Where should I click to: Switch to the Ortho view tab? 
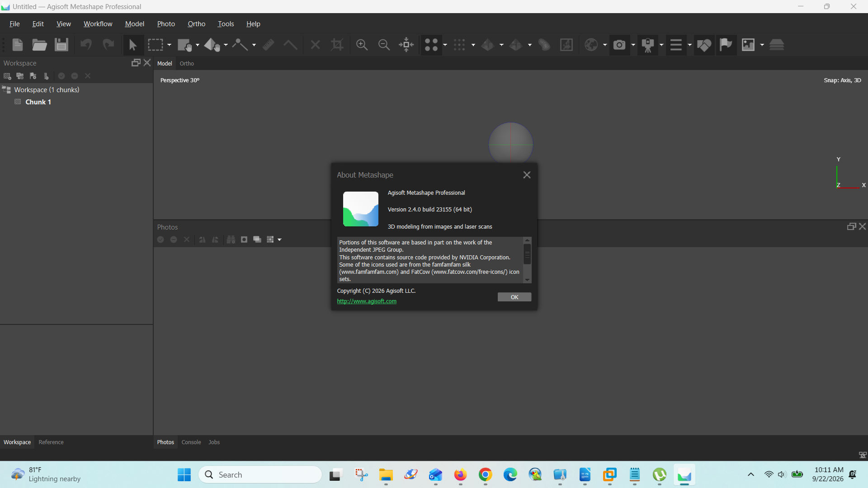(187, 64)
